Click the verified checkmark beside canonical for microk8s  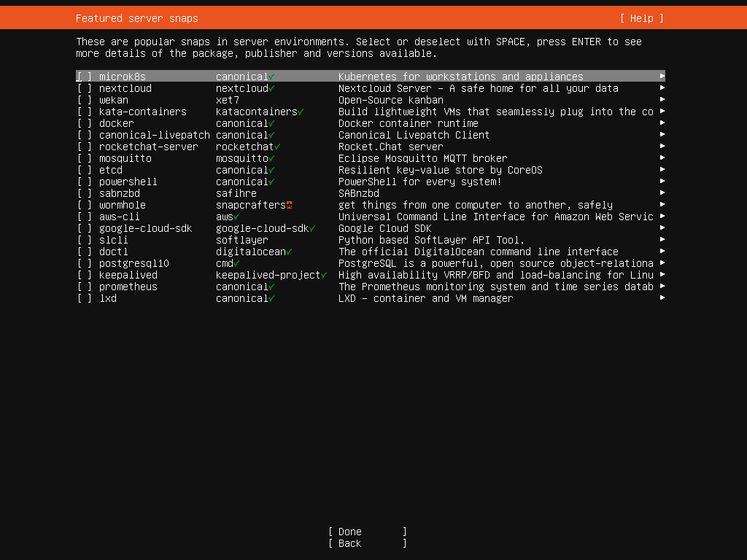271,76
